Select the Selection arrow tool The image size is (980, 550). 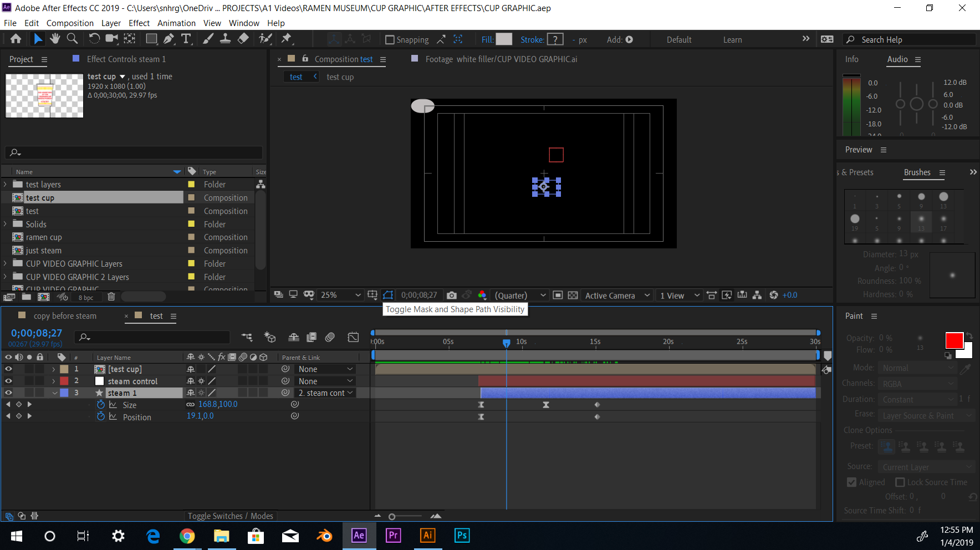[38, 39]
